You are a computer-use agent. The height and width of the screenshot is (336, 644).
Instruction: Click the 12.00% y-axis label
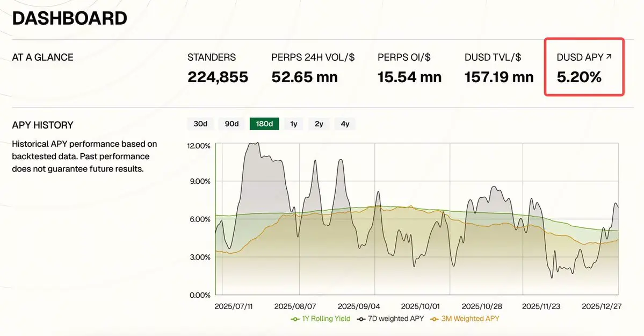(x=199, y=146)
